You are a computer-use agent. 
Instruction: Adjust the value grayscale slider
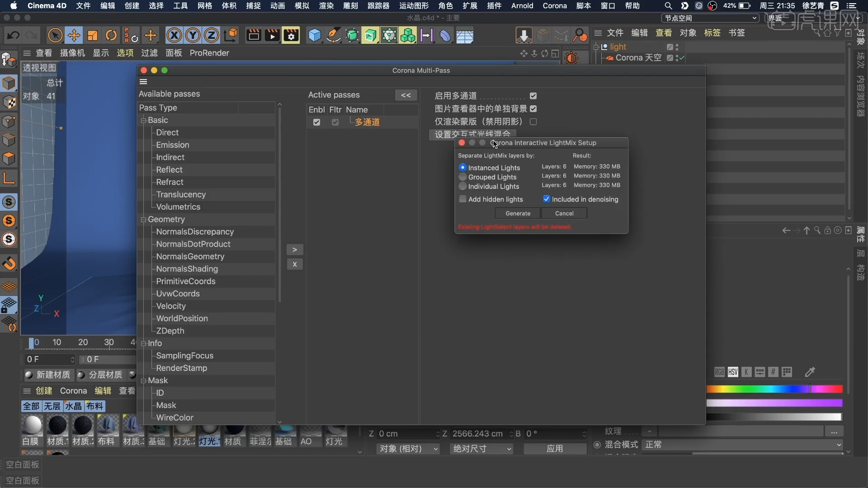(774, 417)
